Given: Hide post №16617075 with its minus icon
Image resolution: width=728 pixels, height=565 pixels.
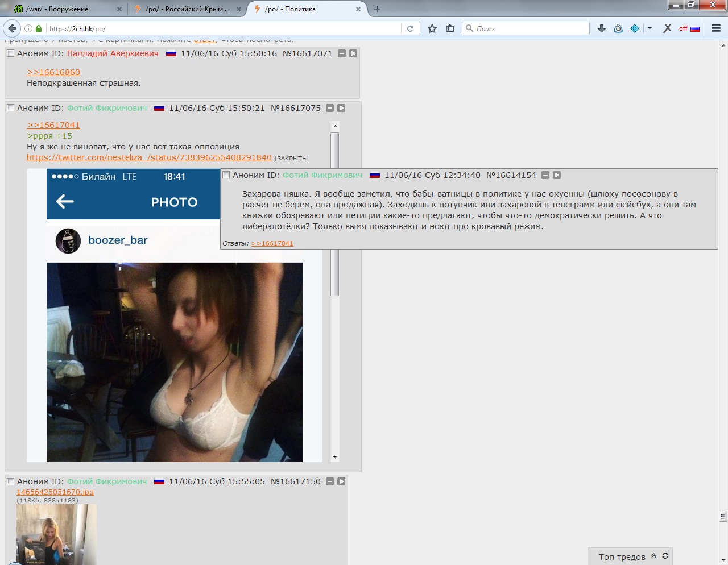Looking at the screenshot, I should click(330, 108).
